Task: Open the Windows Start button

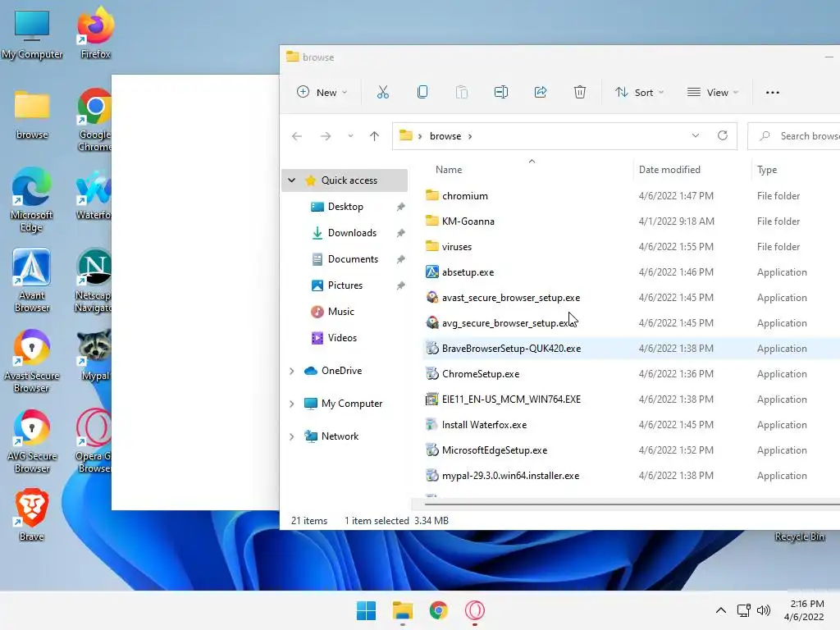Action: click(367, 610)
